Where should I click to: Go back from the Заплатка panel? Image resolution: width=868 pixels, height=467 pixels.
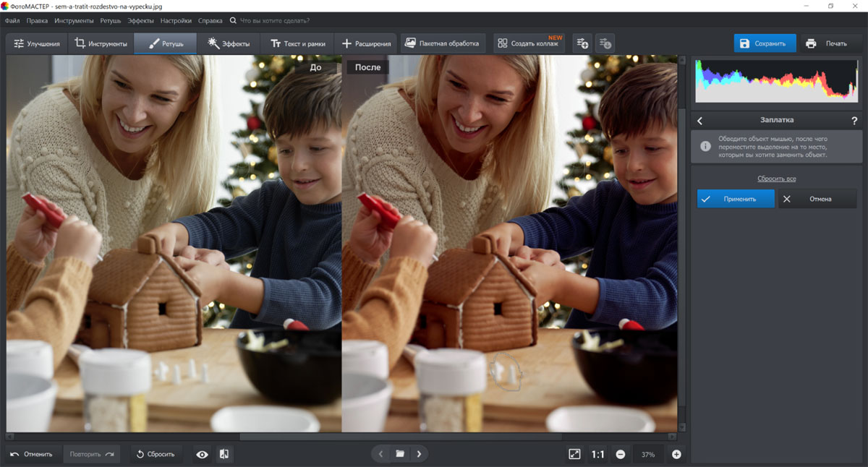click(699, 121)
